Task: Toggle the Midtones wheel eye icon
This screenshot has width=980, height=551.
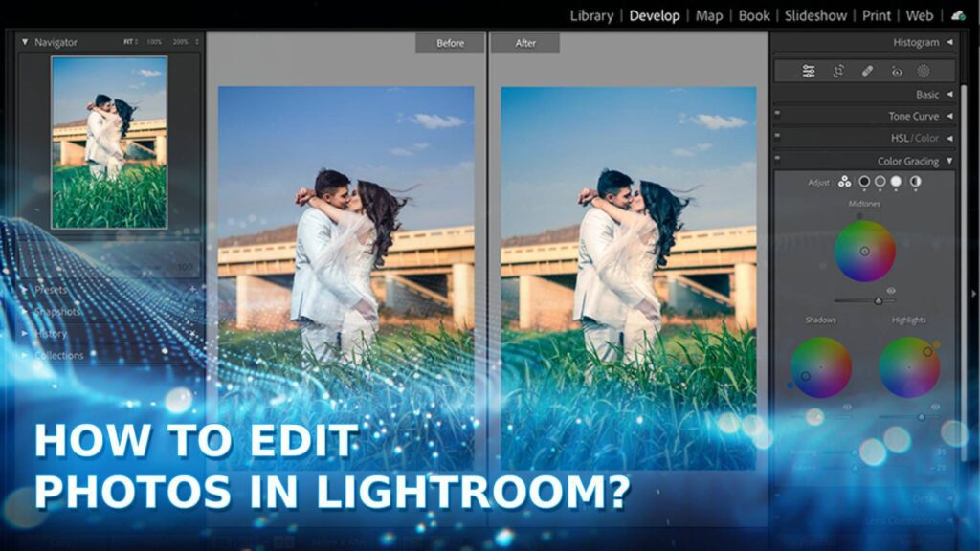Action: (x=891, y=291)
